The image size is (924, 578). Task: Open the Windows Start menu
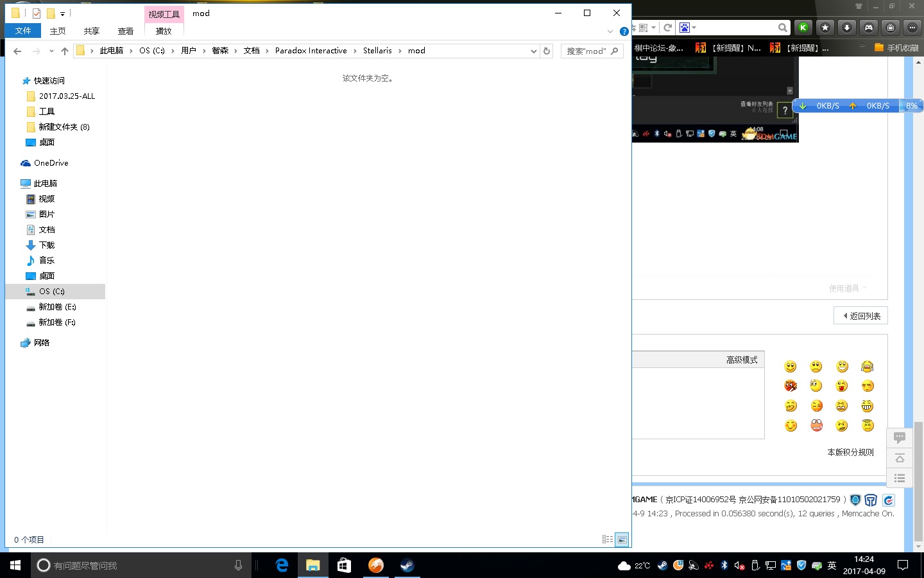(15, 565)
